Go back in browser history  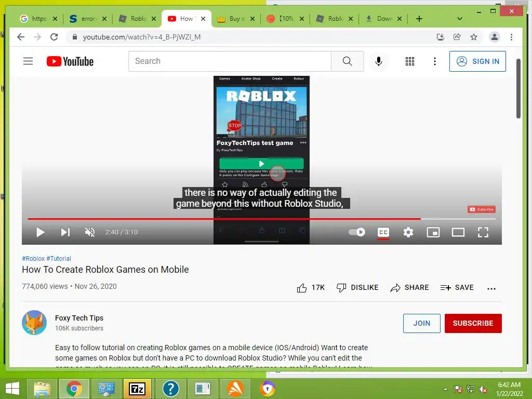(21, 37)
